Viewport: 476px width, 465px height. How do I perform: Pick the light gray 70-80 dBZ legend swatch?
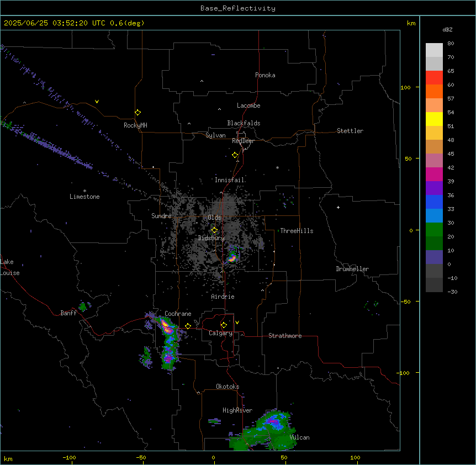coord(434,50)
